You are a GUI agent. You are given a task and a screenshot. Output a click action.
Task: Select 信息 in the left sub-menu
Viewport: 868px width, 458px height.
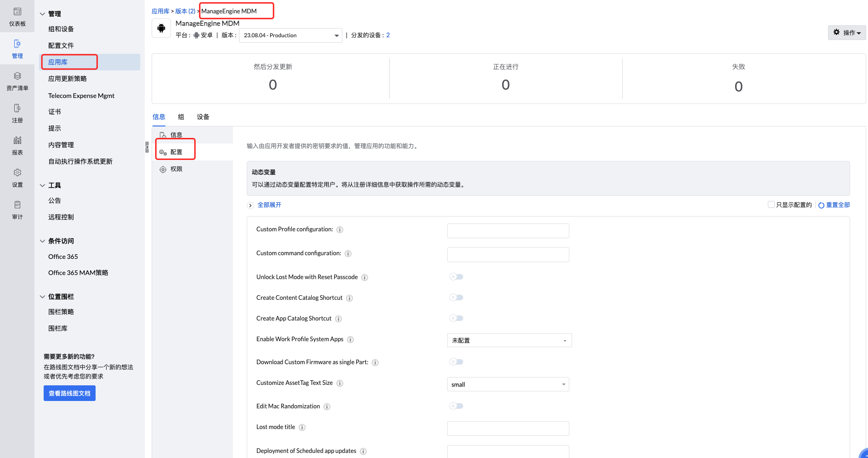192,135
